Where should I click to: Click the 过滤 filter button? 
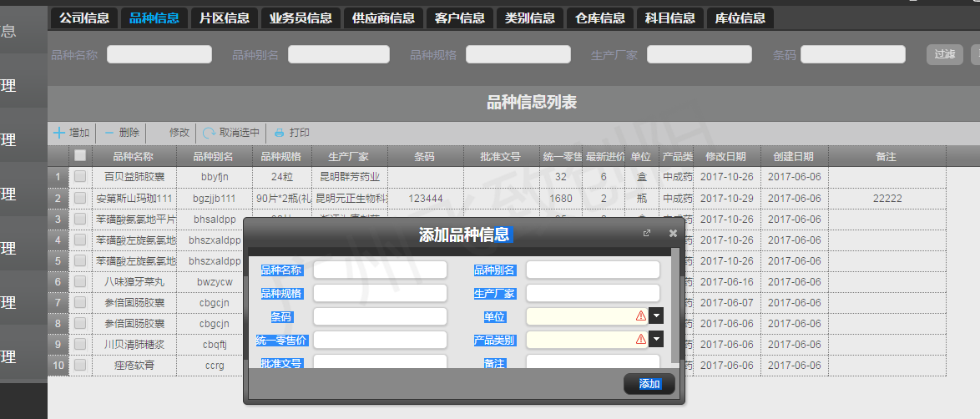[x=944, y=54]
